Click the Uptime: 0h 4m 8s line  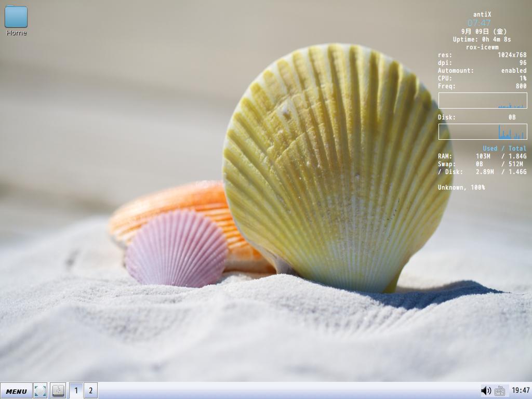482,39
